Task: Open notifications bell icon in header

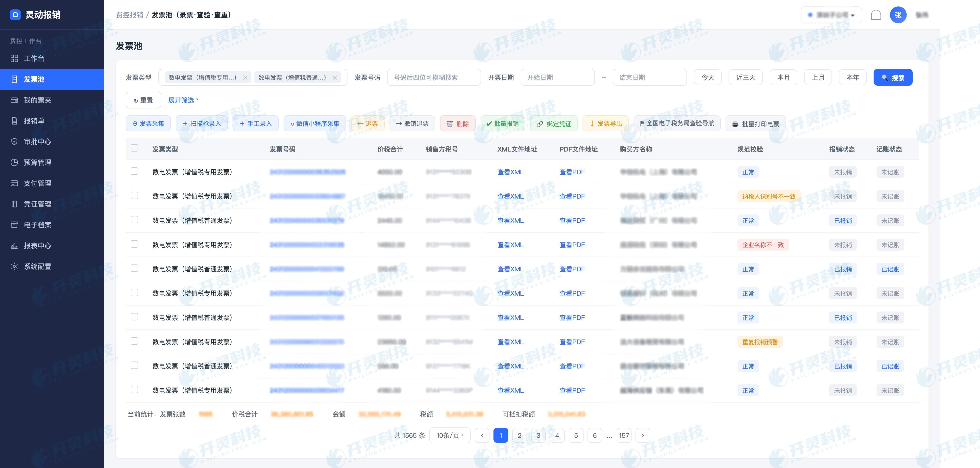Action: 876,15
